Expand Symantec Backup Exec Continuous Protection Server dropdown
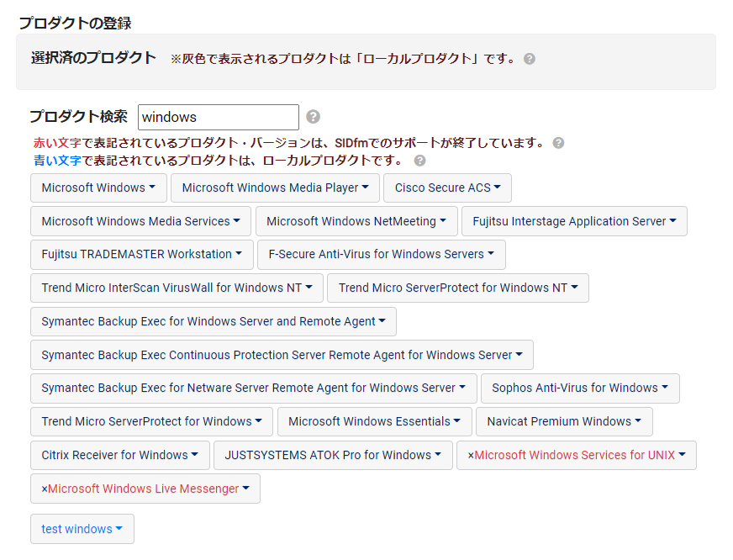Image resolution: width=733 pixels, height=560 pixels. 282,356
